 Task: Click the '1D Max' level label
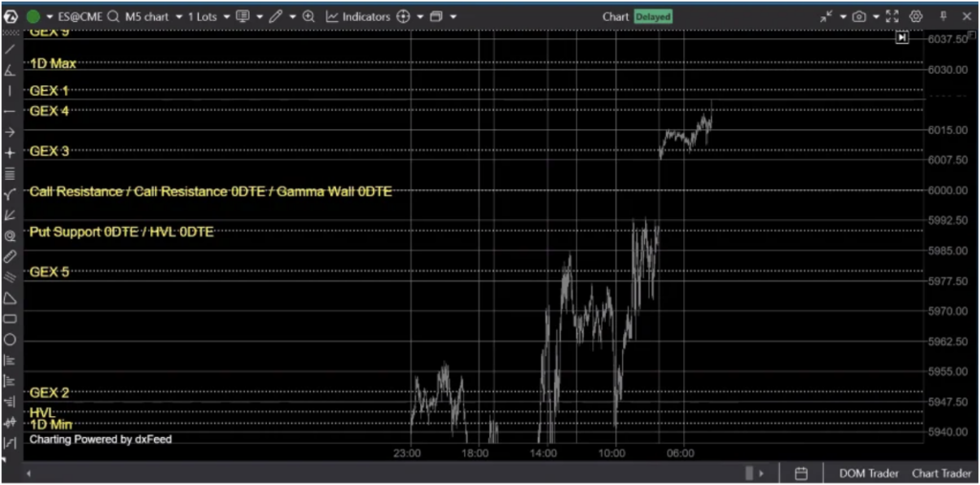[x=54, y=63]
